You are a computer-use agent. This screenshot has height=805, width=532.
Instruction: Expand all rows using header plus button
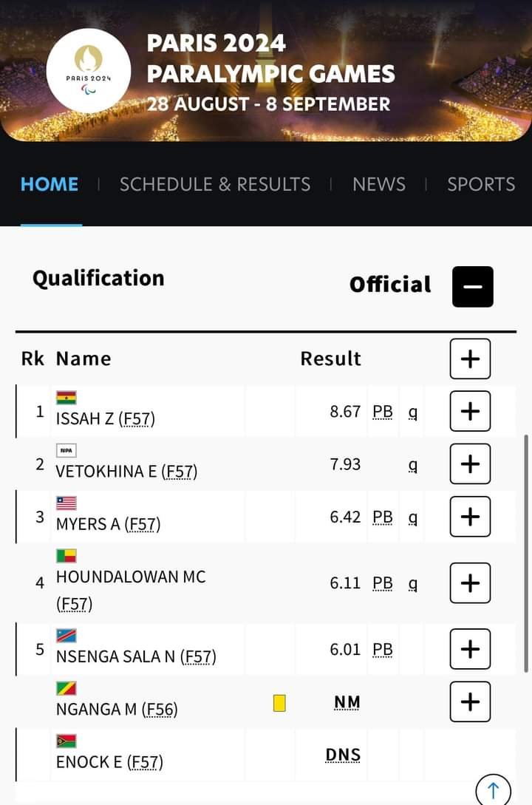pyautogui.click(x=470, y=359)
